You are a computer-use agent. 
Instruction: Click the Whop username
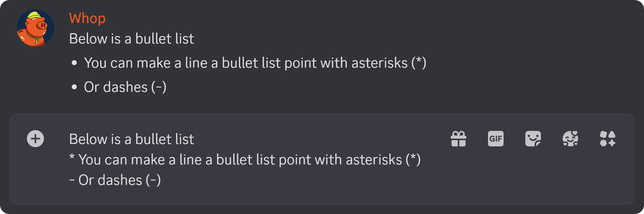(x=88, y=18)
